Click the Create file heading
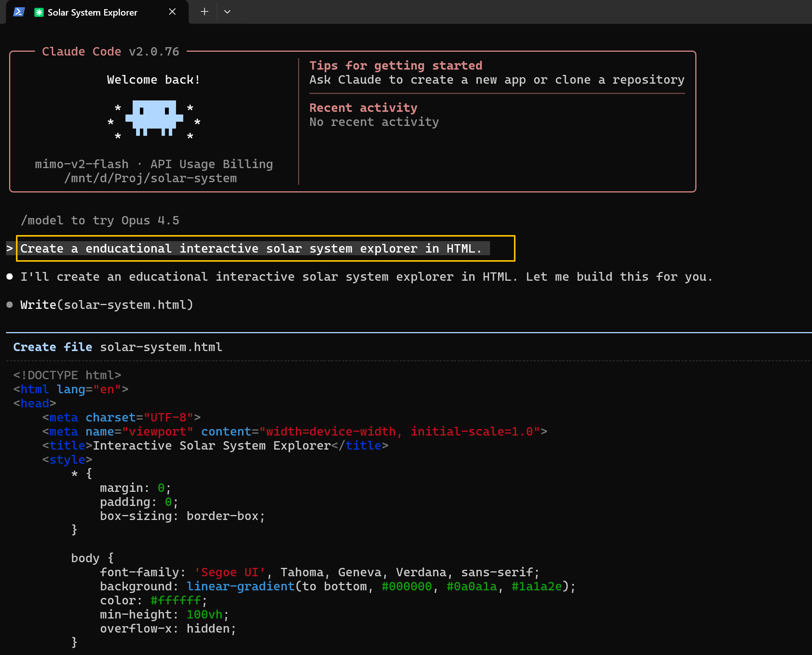 (x=53, y=347)
